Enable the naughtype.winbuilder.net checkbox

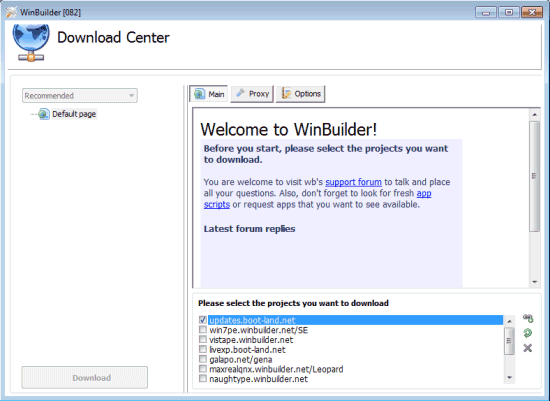203,379
